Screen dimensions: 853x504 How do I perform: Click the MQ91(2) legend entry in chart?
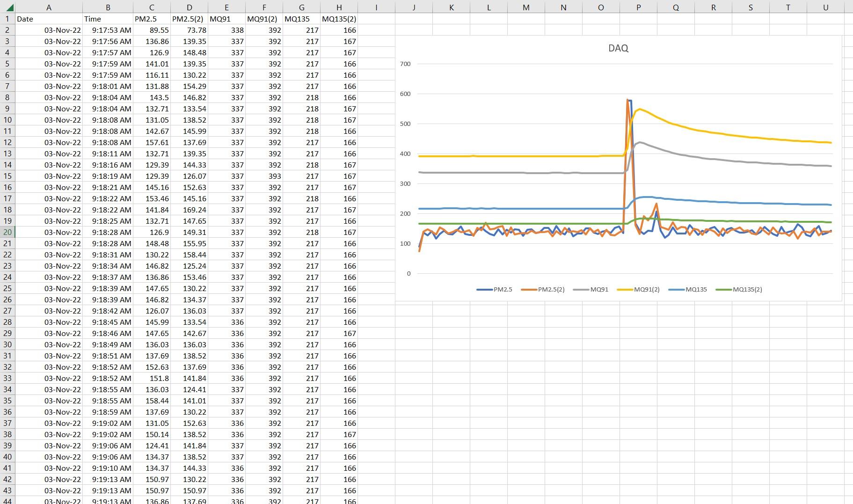point(639,290)
